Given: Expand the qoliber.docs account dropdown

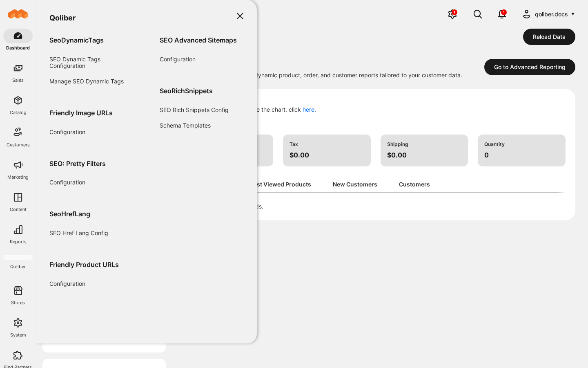Looking at the screenshot, I should pos(549,14).
